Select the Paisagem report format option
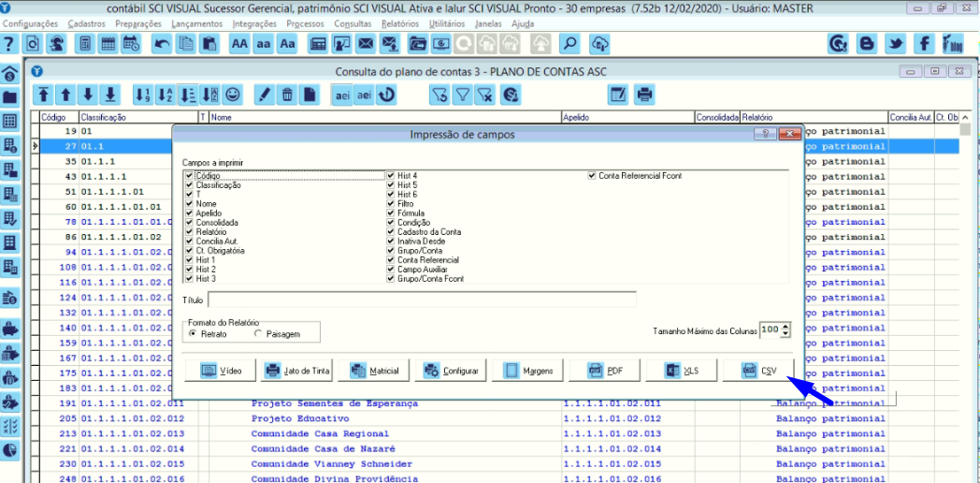 (258, 333)
